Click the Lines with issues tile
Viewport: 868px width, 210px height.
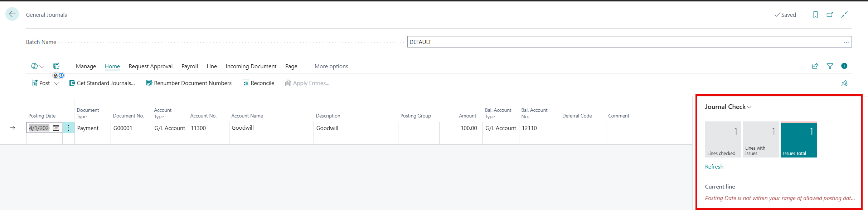(x=761, y=140)
